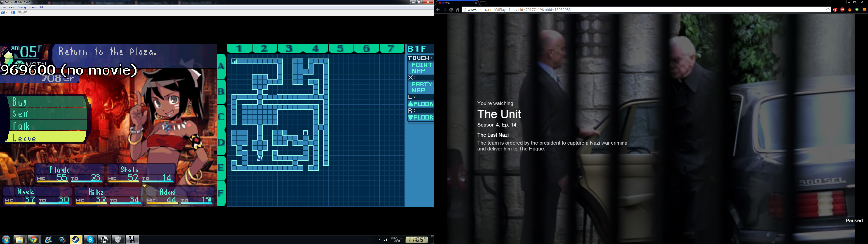The image size is (868, 244).
Task: Click the 'Return to the Plaza.' message
Action: coord(108,52)
